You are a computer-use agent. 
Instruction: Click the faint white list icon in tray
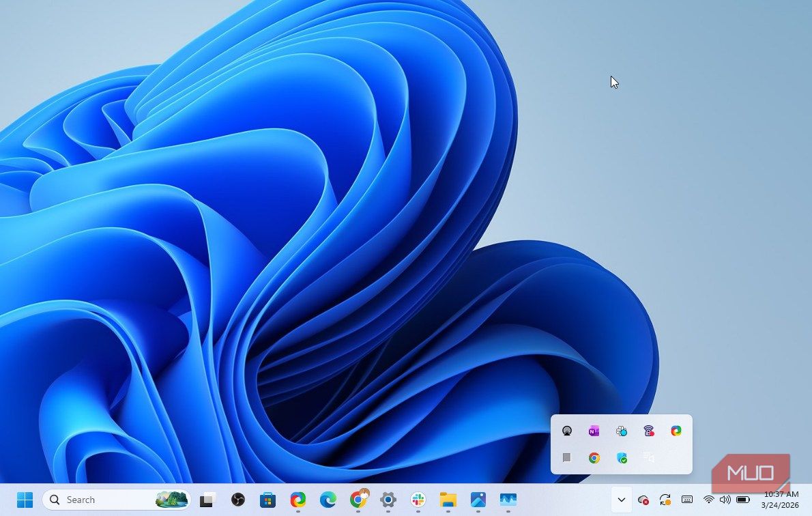pos(649,457)
